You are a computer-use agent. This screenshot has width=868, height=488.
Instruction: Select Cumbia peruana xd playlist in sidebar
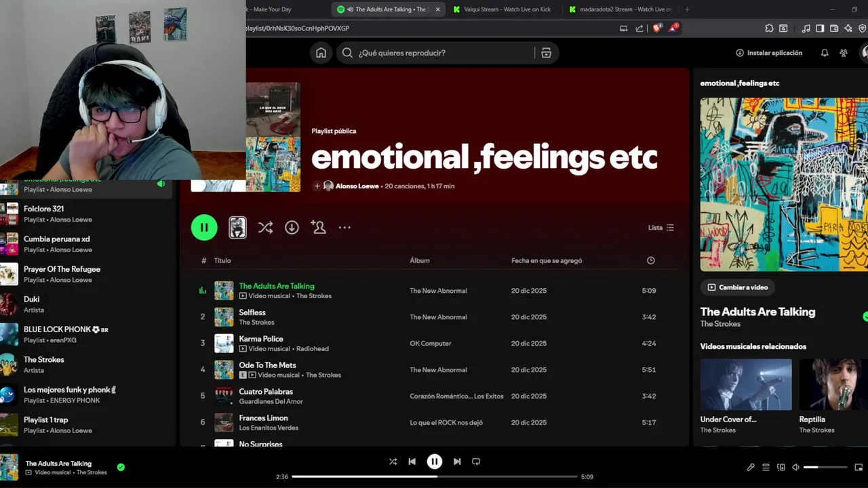(x=86, y=244)
